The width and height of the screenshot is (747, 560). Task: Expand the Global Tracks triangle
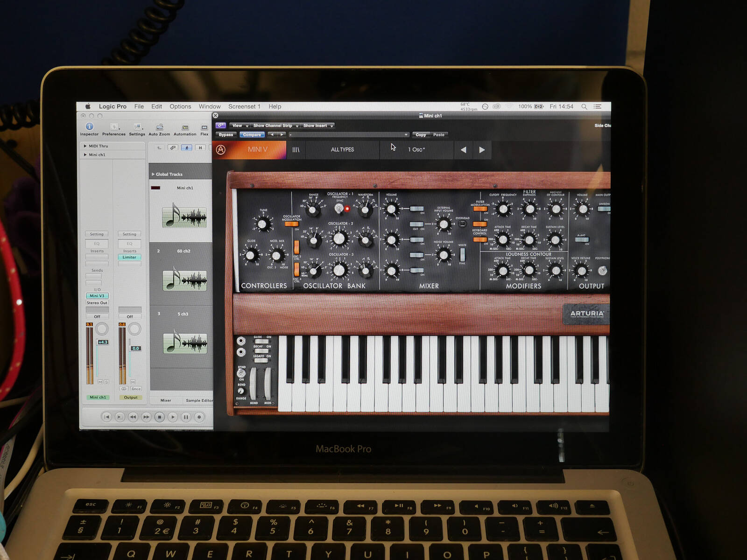153,174
